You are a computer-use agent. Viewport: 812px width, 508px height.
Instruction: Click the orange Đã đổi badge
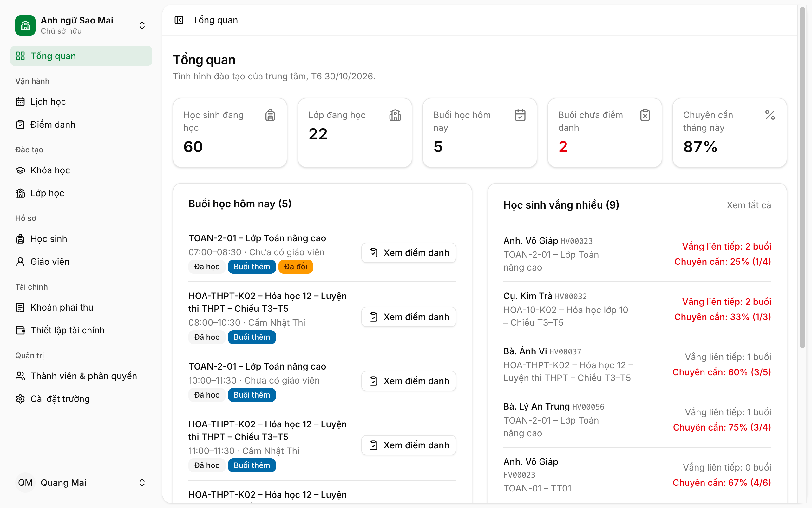coord(296,266)
